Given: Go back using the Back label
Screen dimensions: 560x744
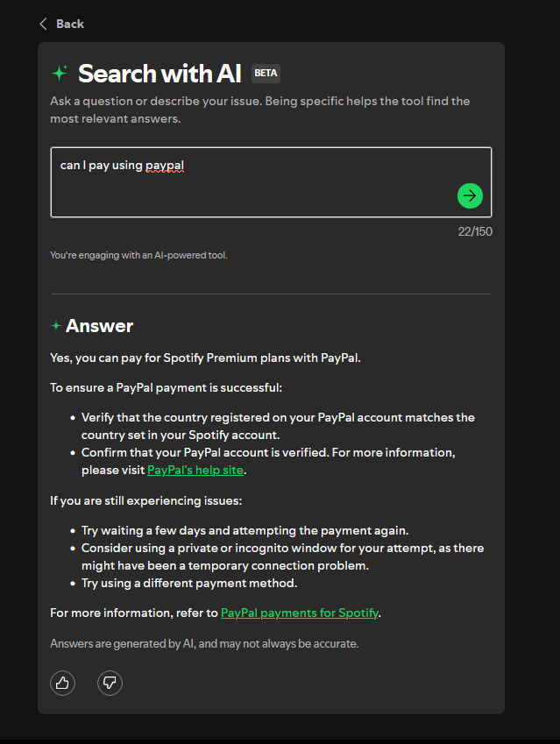Looking at the screenshot, I should click(x=70, y=24).
